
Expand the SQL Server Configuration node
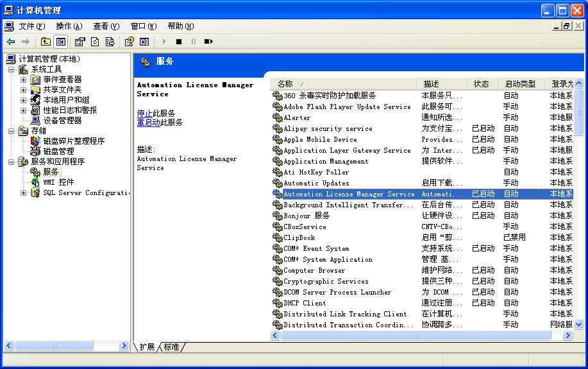[x=24, y=193]
